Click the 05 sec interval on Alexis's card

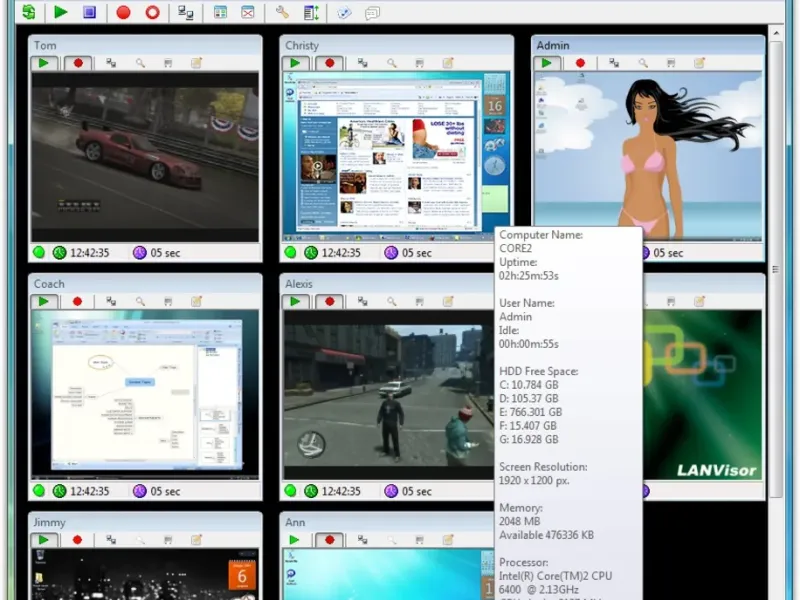tap(408, 491)
